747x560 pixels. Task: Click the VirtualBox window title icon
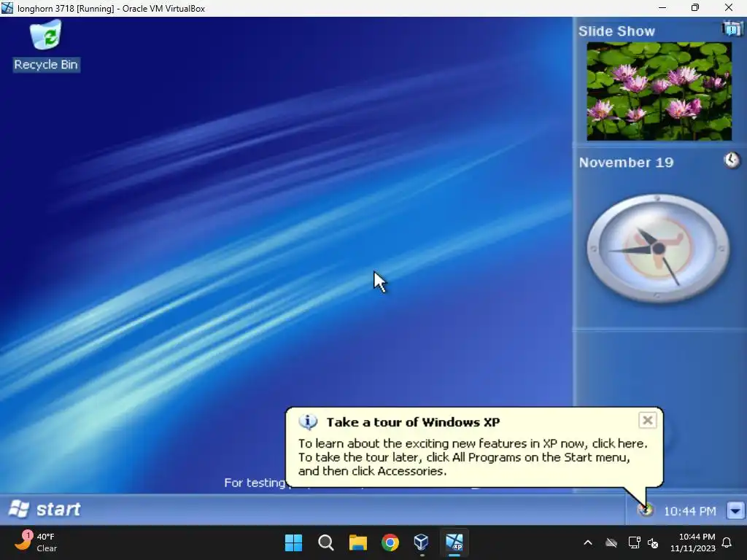click(x=7, y=8)
